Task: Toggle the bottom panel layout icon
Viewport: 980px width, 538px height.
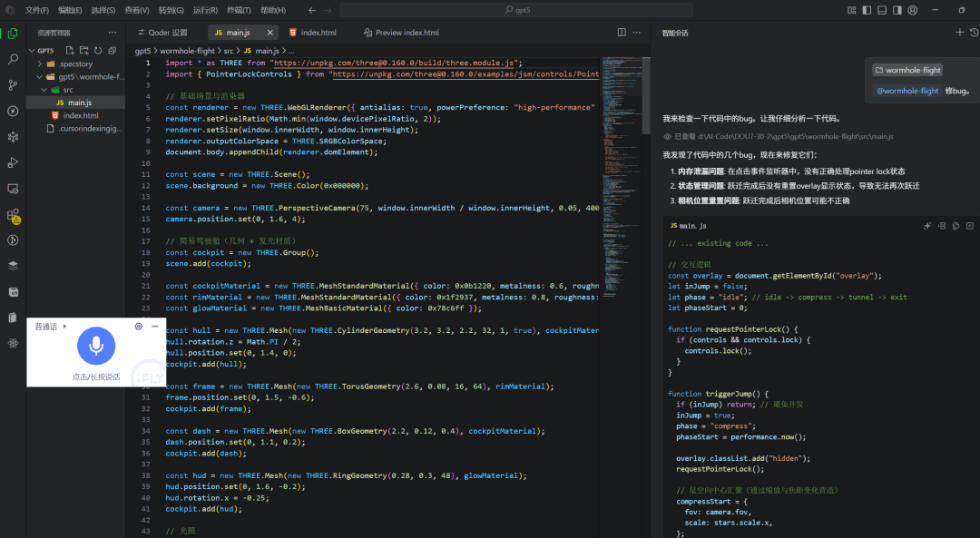Action: pos(881,9)
